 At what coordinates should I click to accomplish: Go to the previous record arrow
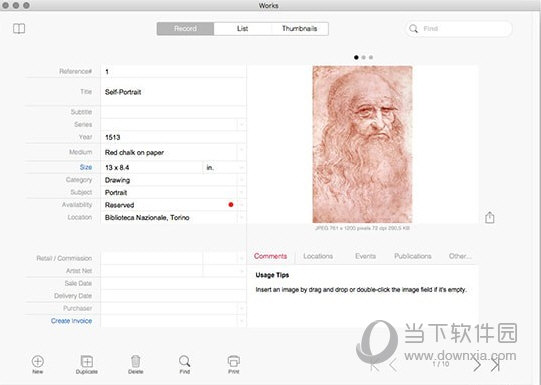tap(393, 365)
